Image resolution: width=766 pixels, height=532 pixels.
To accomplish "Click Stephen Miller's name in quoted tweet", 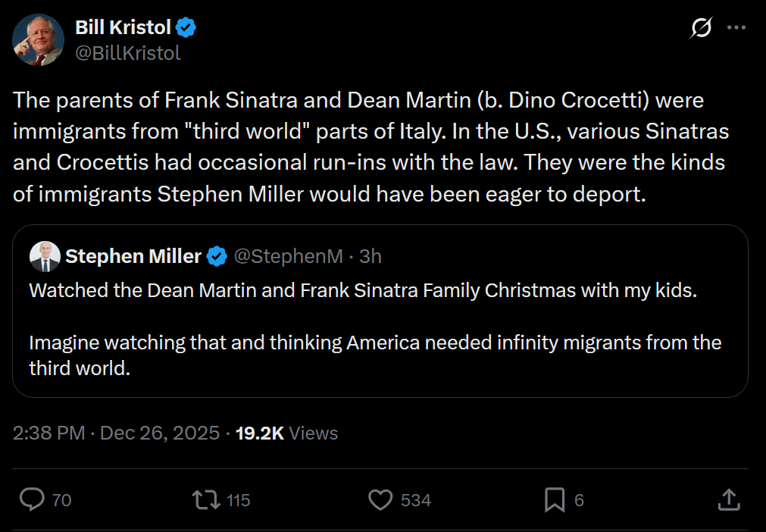I will [133, 257].
